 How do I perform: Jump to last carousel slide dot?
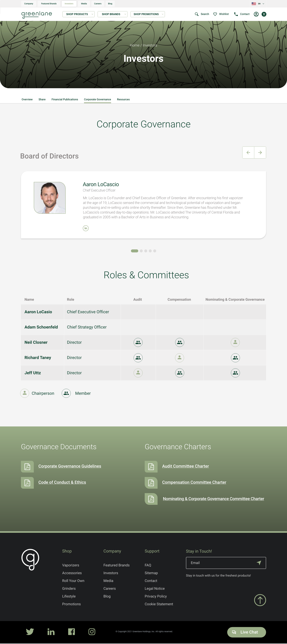click(x=155, y=251)
